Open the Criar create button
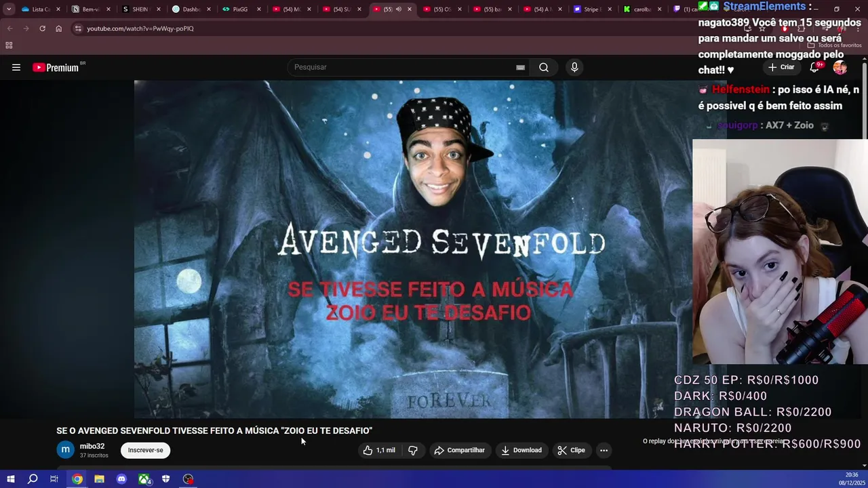Viewport: 868px width, 488px height. click(x=781, y=67)
